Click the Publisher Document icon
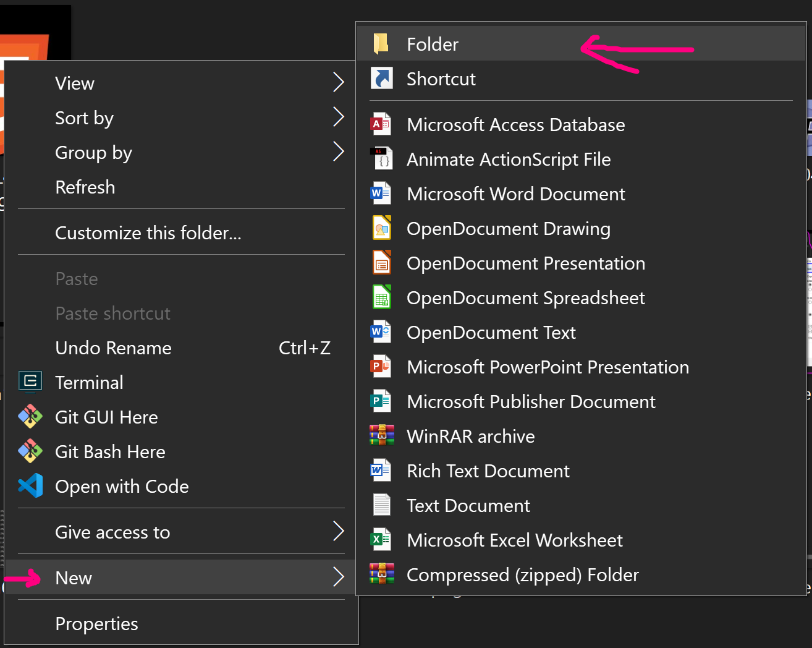The width and height of the screenshot is (812, 648). coord(381,401)
